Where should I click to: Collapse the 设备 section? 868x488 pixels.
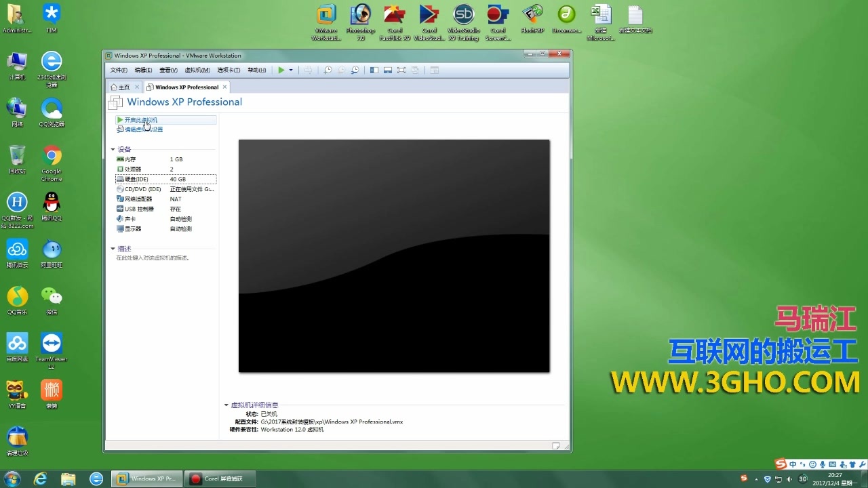pos(113,149)
